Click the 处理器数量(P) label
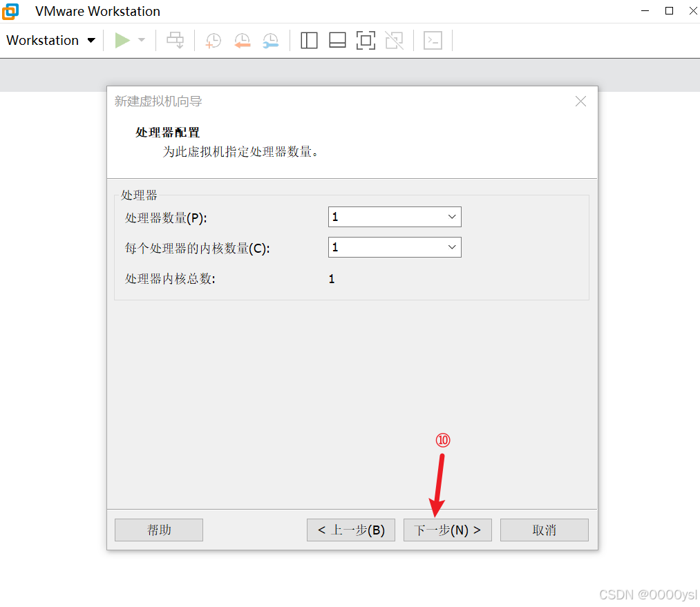Image resolution: width=700 pixels, height=607 pixels. pos(166,218)
